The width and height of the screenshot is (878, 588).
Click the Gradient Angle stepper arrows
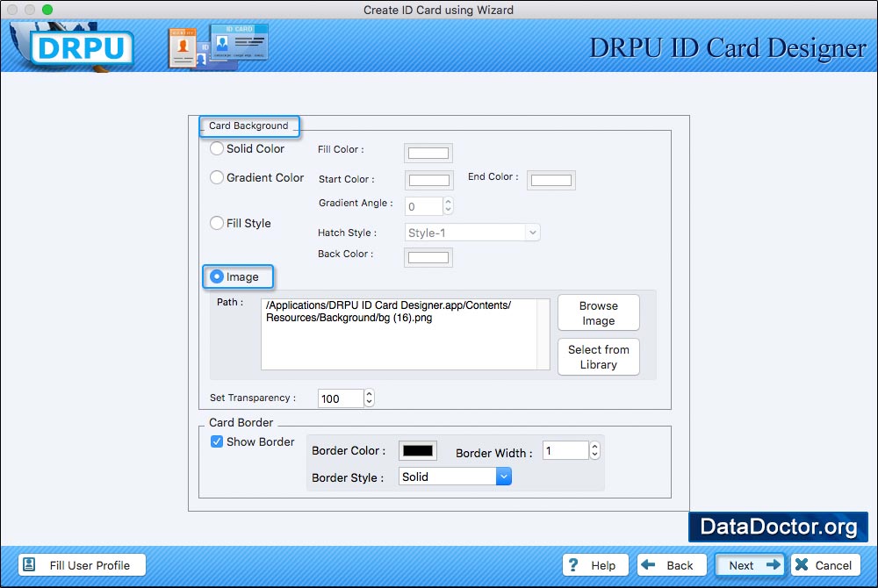(x=448, y=206)
